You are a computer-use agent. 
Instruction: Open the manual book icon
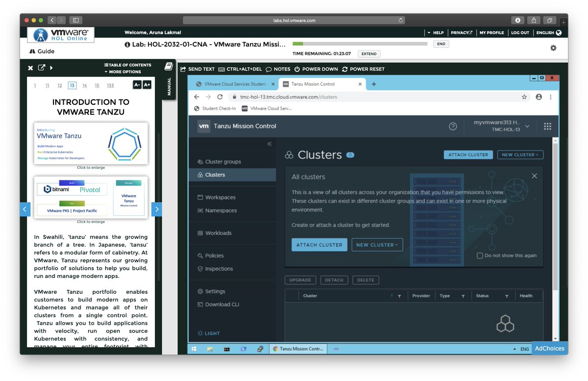pos(169,66)
